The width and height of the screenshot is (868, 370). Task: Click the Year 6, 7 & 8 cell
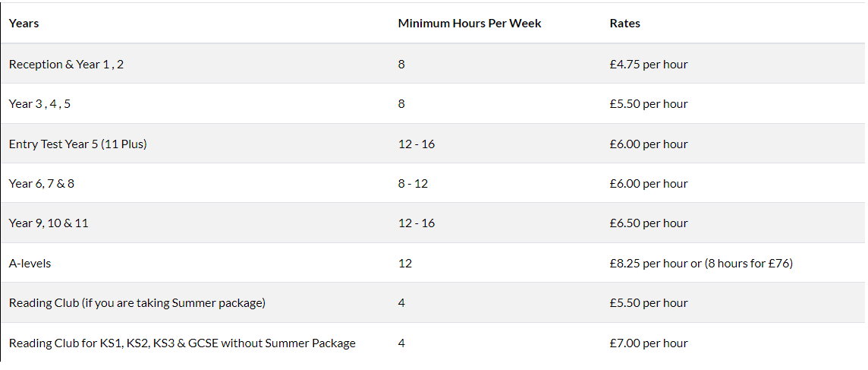click(x=42, y=184)
